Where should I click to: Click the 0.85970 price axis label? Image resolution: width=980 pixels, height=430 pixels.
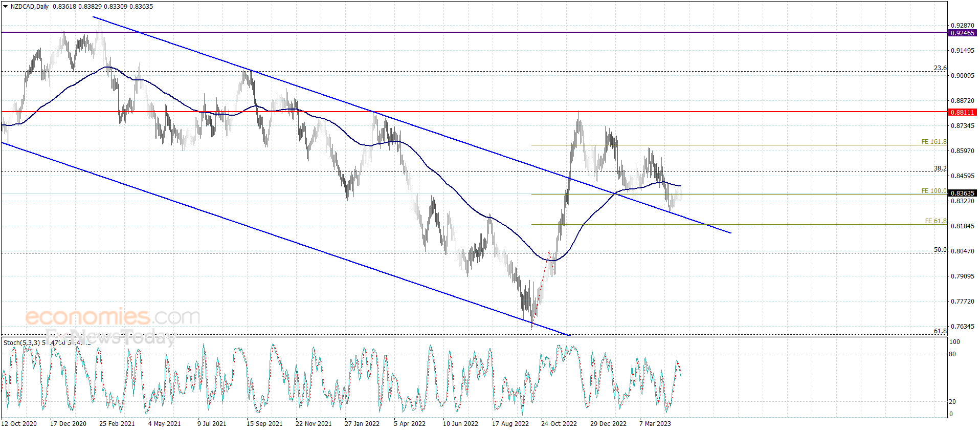coord(962,151)
